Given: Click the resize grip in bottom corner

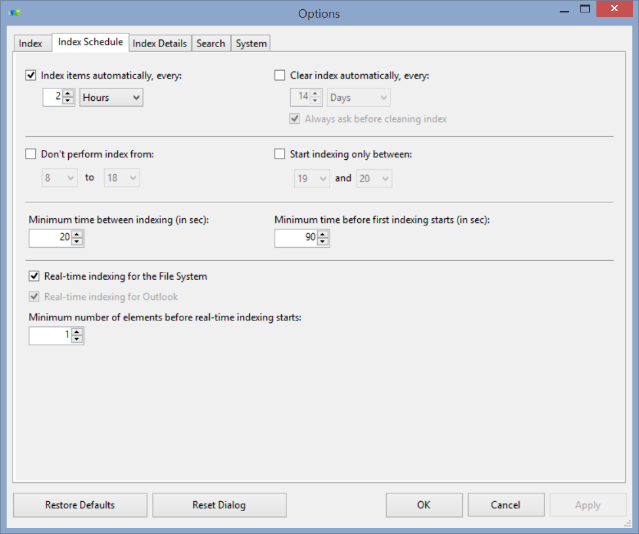Looking at the screenshot, I should (x=628, y=523).
